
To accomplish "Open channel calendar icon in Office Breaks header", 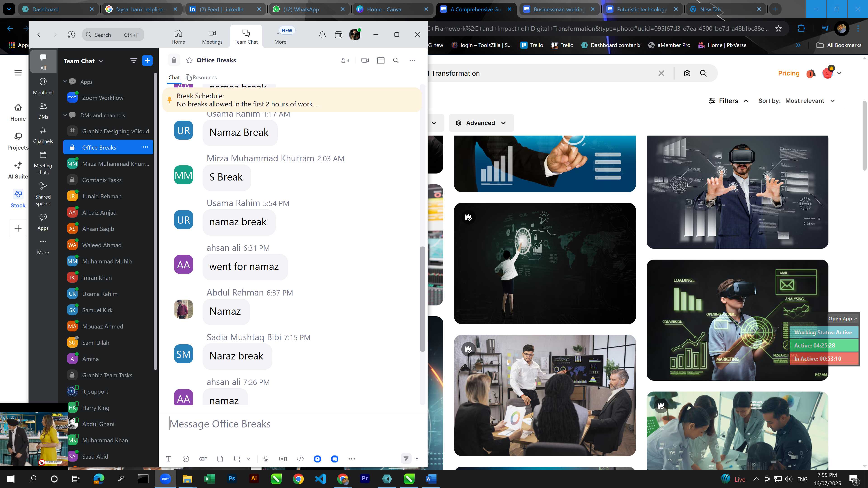I will [381, 60].
